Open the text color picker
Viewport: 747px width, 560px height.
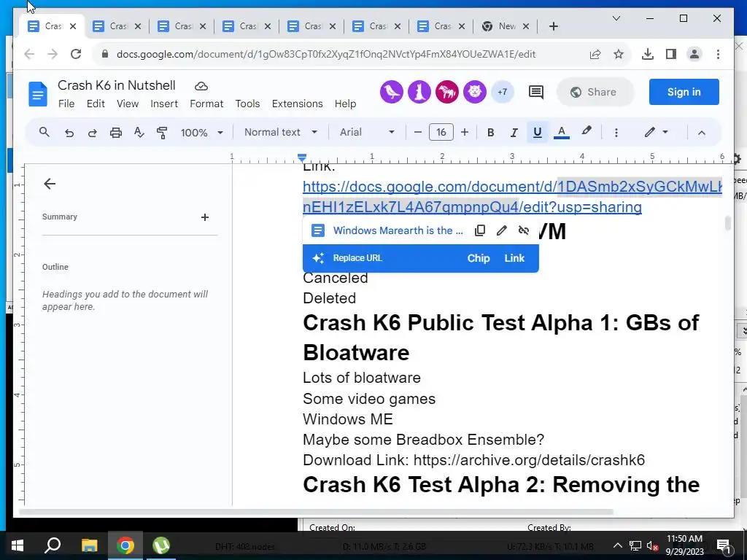(562, 133)
